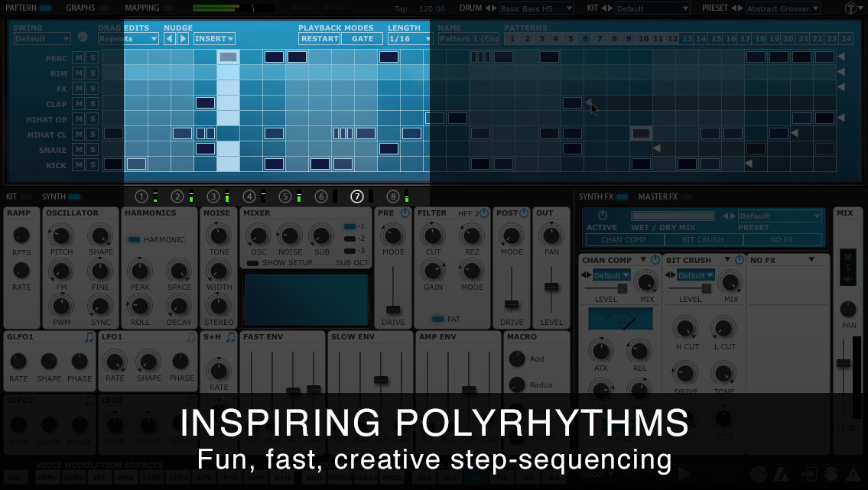Mute the KICK track
The width and height of the screenshot is (868, 490).
point(80,165)
